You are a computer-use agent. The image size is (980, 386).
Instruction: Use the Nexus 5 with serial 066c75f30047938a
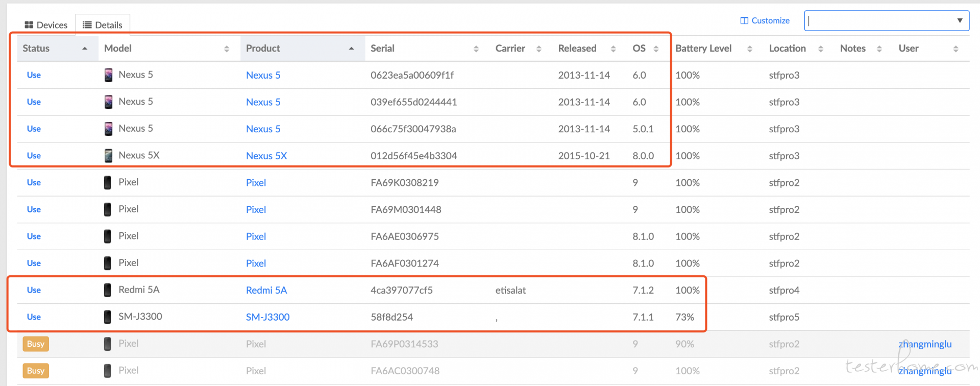coord(34,129)
